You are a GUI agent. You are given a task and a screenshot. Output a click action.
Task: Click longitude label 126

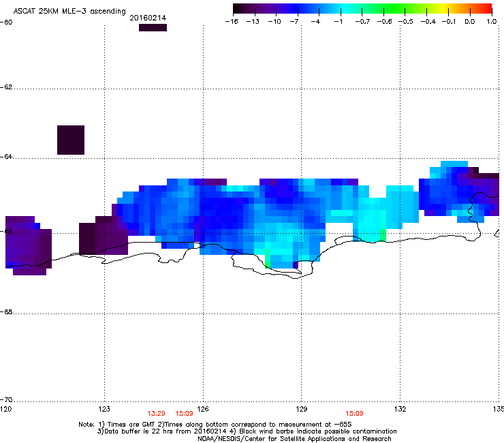pyautogui.click(x=203, y=409)
